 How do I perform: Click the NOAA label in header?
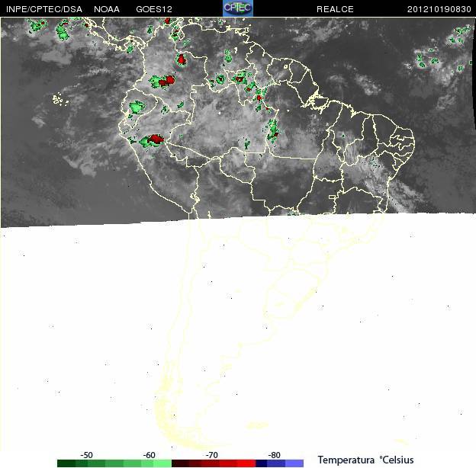coord(107,9)
